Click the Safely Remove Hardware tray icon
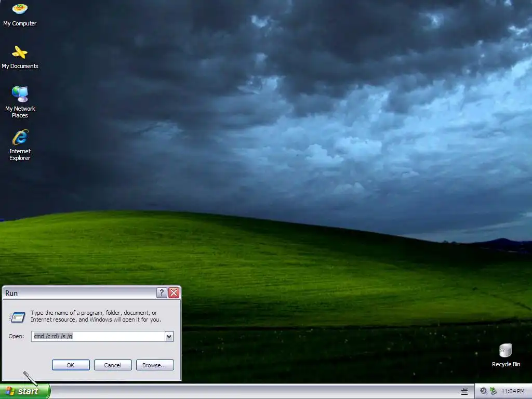Screen dimensions: 532x399 click(494, 391)
